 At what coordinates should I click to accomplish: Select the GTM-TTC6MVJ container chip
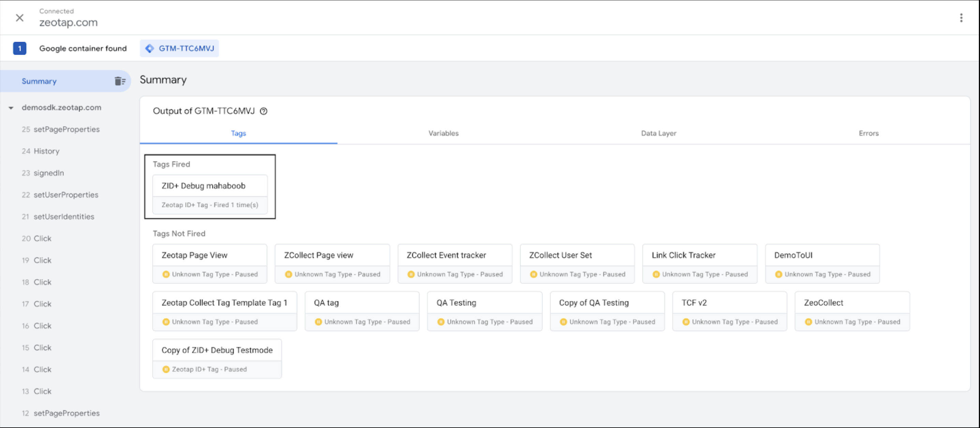coord(180,48)
